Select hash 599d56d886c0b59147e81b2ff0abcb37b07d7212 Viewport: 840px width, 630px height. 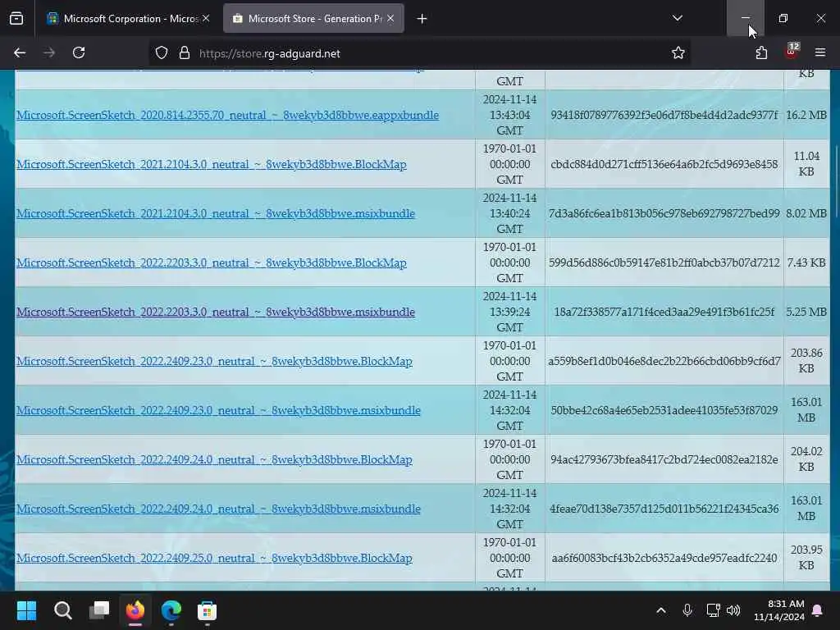[x=664, y=263]
